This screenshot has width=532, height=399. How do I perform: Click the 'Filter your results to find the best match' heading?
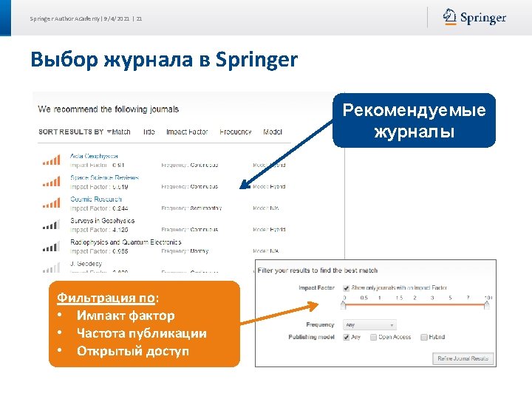[x=318, y=270]
